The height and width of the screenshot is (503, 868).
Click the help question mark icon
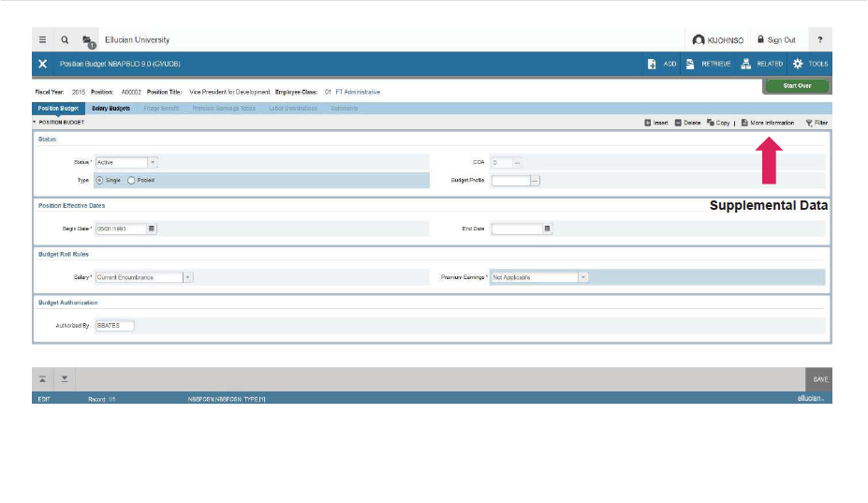(819, 40)
